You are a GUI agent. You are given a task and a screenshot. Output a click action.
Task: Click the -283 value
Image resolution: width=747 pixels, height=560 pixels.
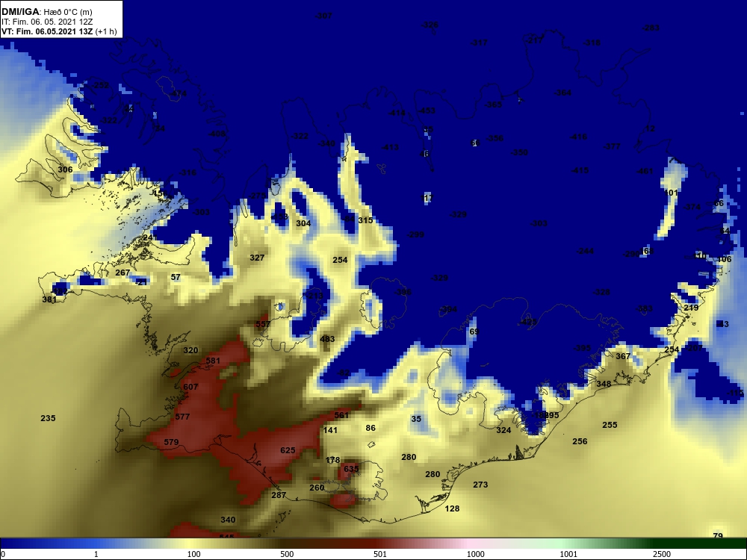tap(651, 28)
